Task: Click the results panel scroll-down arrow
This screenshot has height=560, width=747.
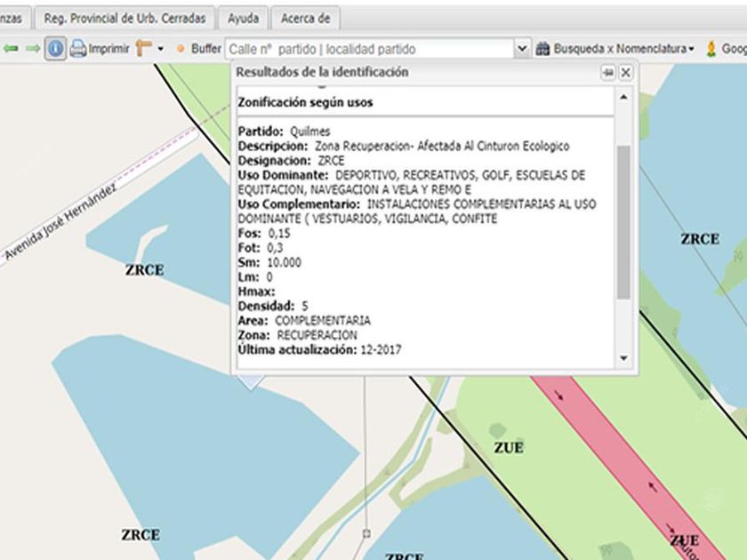Action: point(623,358)
